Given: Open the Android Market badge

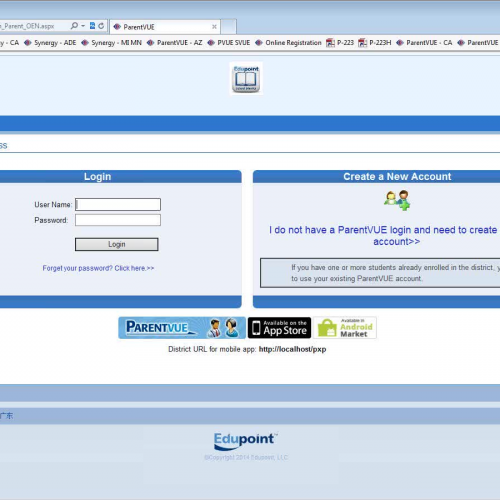Looking at the screenshot, I should (345, 328).
